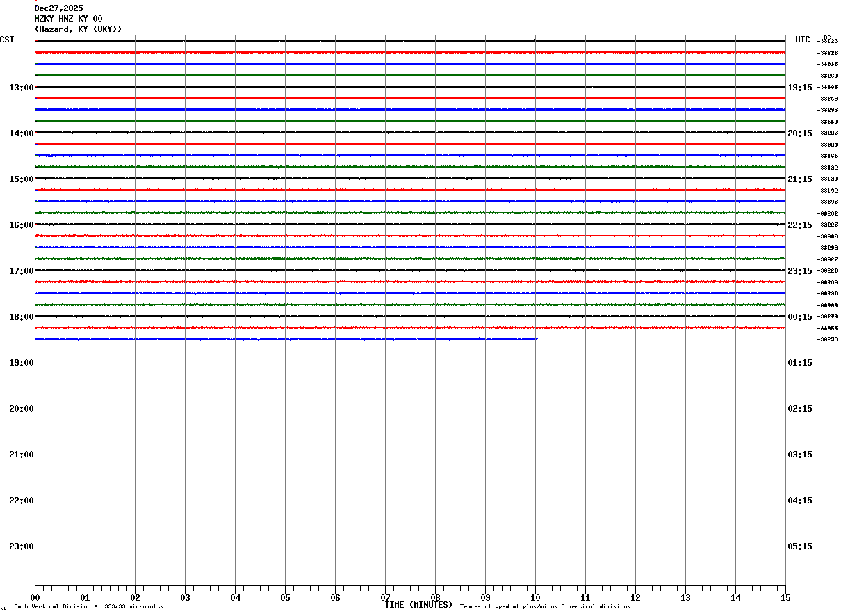This screenshot has width=841, height=616.
Task: Click minute 05 on the time axis
Action: click(x=285, y=597)
